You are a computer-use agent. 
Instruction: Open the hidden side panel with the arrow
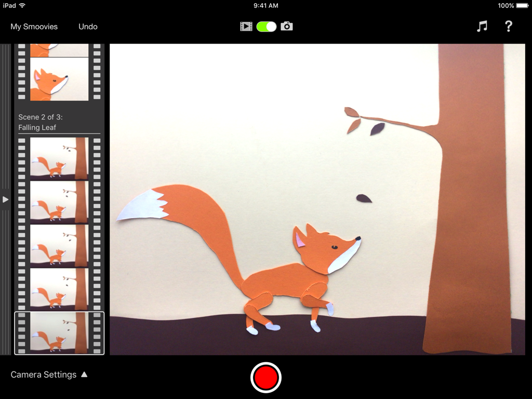click(5, 199)
